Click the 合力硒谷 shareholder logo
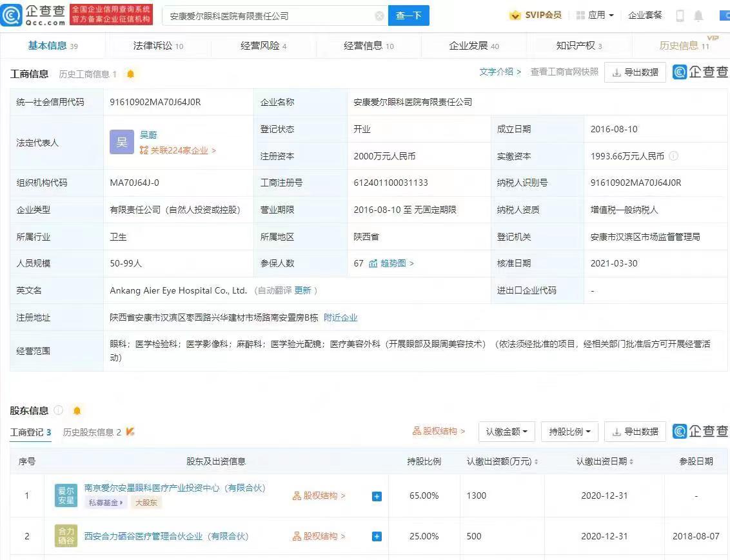The height and width of the screenshot is (560, 730). click(x=66, y=535)
